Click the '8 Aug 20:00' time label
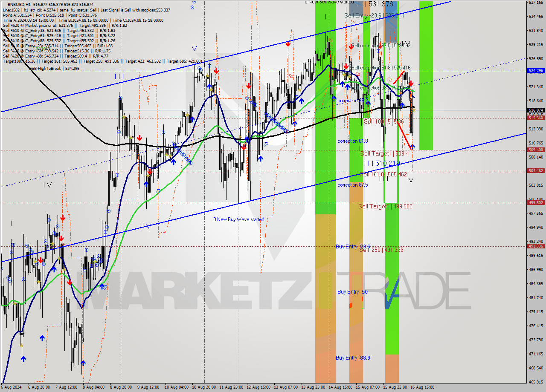Image resolution: width=546 pixels, height=392 pixels. (121, 387)
